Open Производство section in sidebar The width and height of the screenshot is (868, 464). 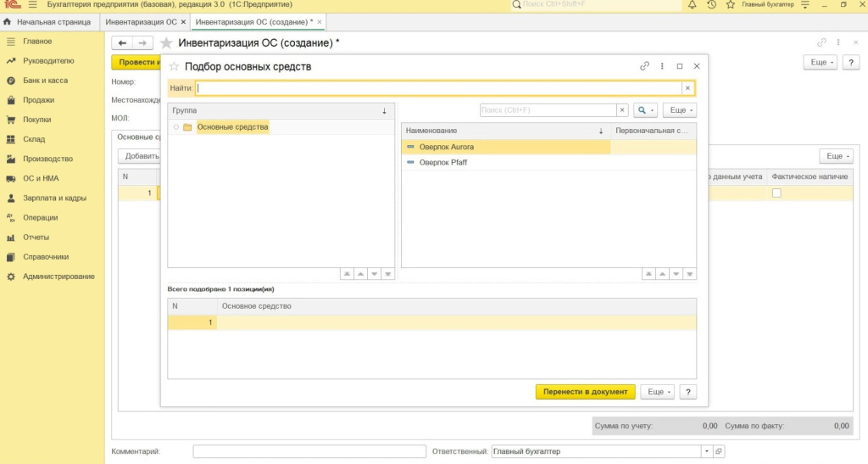47,159
